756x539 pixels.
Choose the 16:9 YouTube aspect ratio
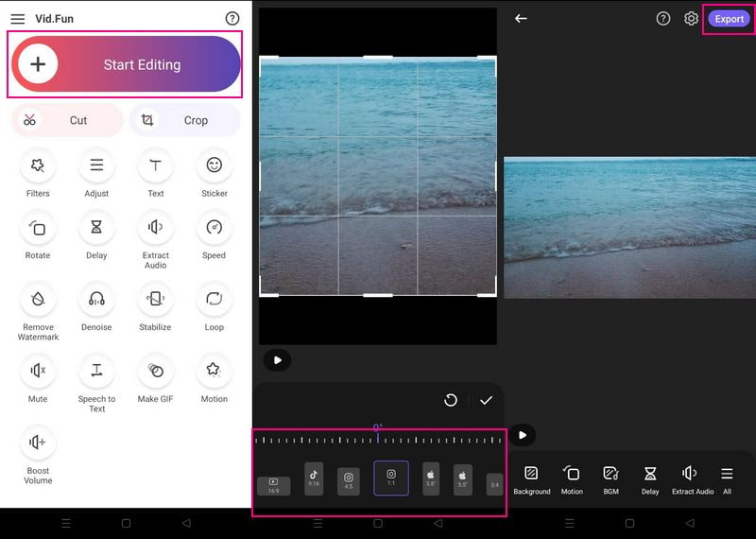tap(274, 485)
